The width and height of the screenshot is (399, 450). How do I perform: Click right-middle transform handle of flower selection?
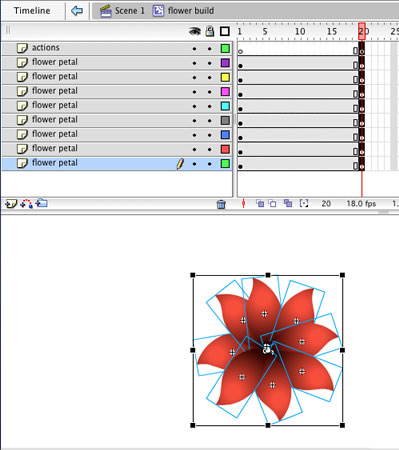pyautogui.click(x=342, y=350)
